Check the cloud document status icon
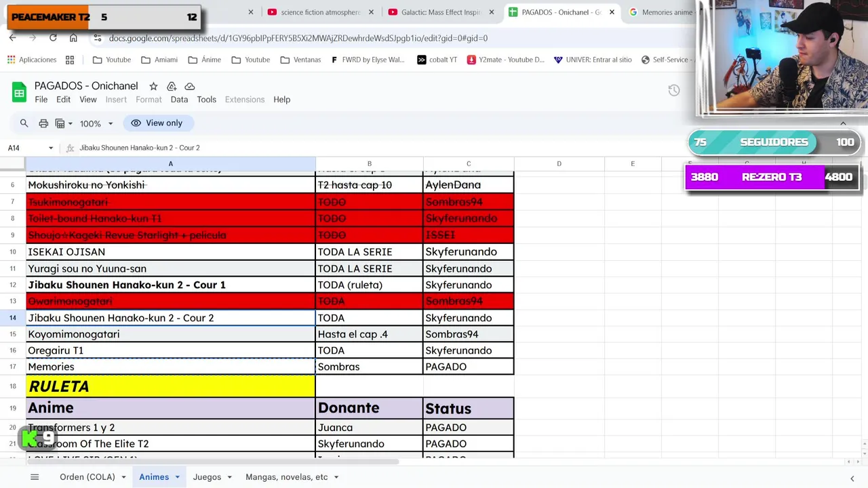Image resolution: width=868 pixels, height=488 pixels. click(x=190, y=86)
